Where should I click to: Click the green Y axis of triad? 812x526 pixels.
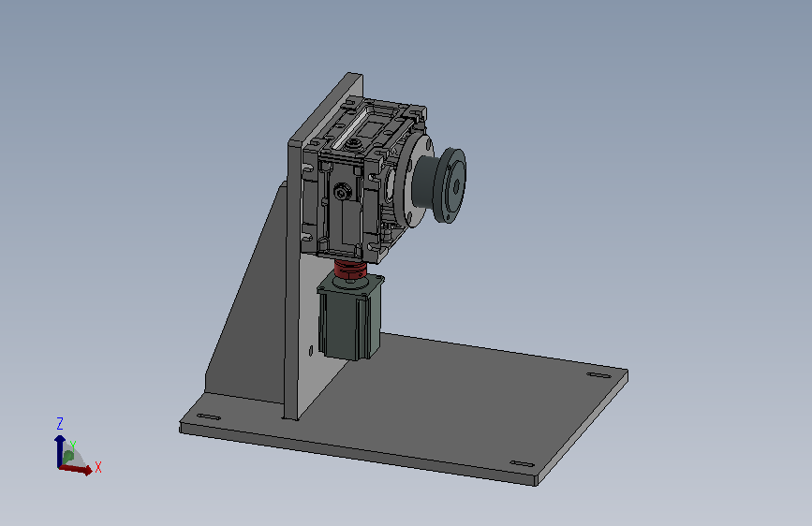[67, 456]
